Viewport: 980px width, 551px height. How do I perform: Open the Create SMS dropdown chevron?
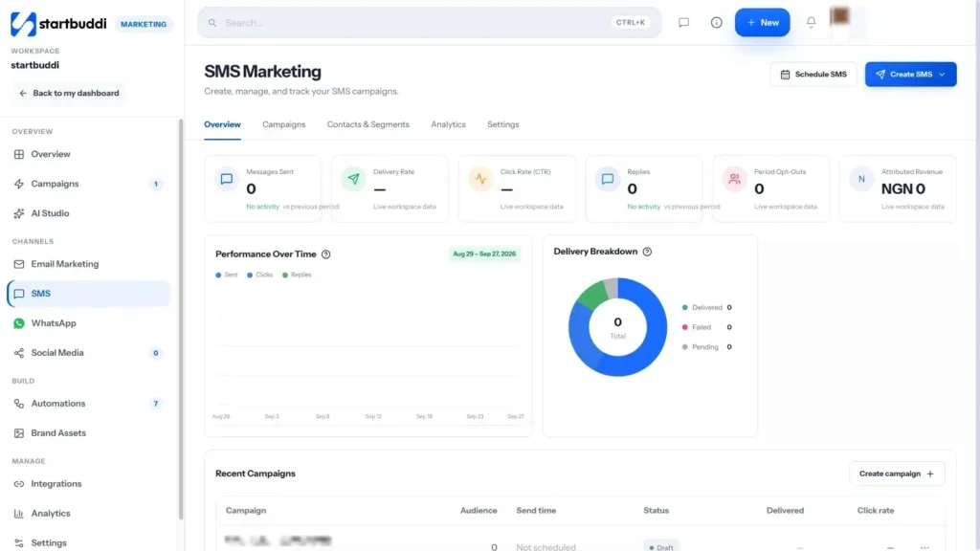(x=942, y=75)
